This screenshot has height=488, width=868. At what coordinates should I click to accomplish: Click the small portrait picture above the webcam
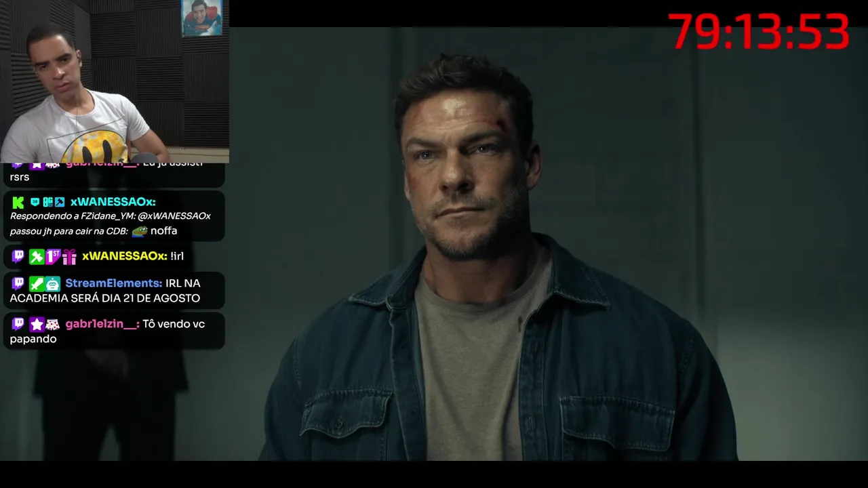(x=202, y=18)
